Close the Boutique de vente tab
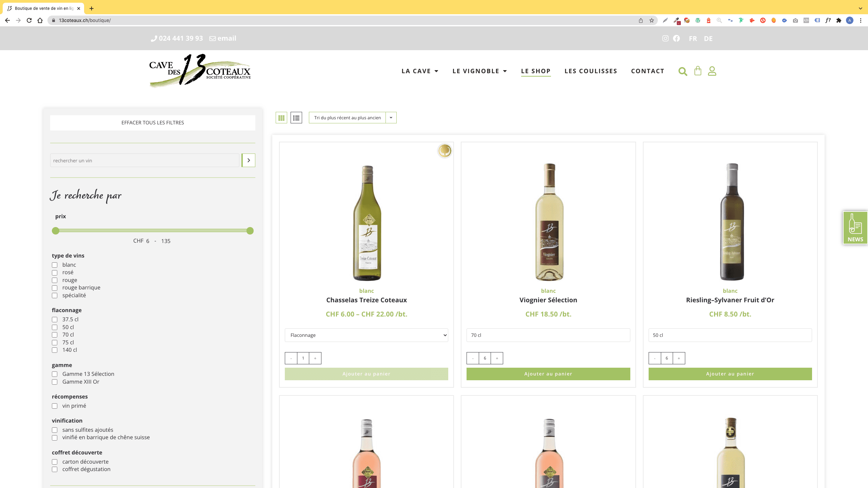Viewport: 868px width, 488px height. click(79, 8)
